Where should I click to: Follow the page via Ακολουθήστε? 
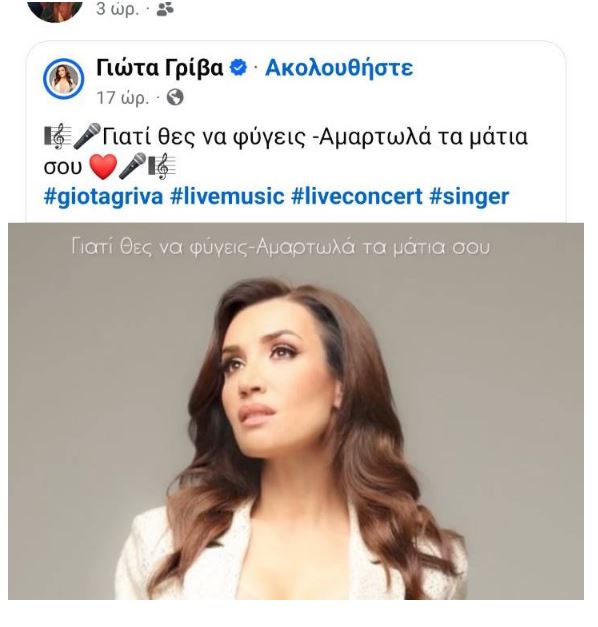339,68
